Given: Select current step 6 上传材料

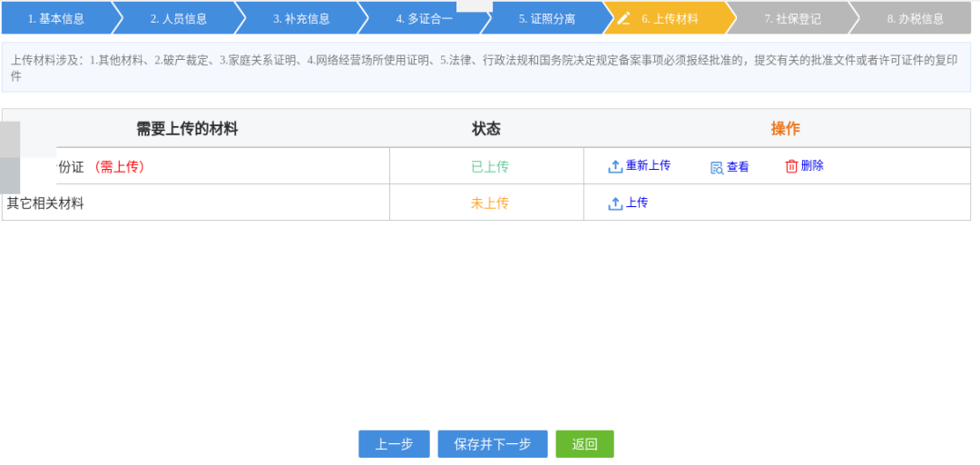Looking at the screenshot, I should pos(670,19).
